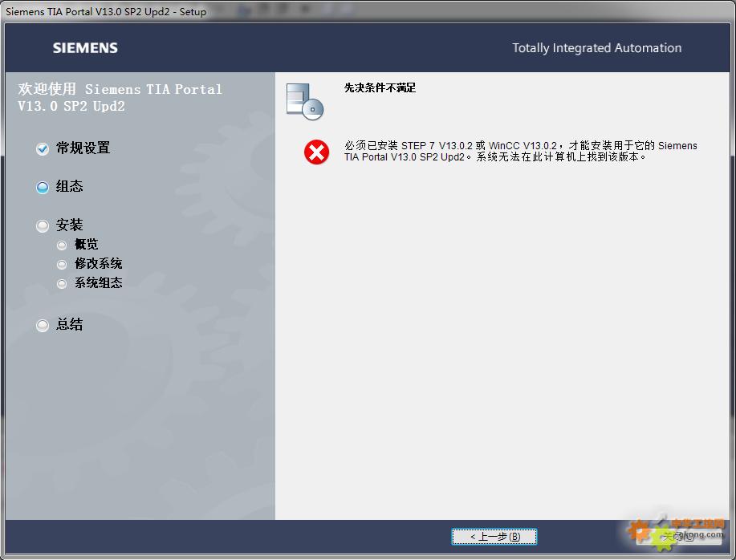Viewport: 736px width, 560px height.
Task: Select the 总结 step indicator
Action: tap(43, 325)
